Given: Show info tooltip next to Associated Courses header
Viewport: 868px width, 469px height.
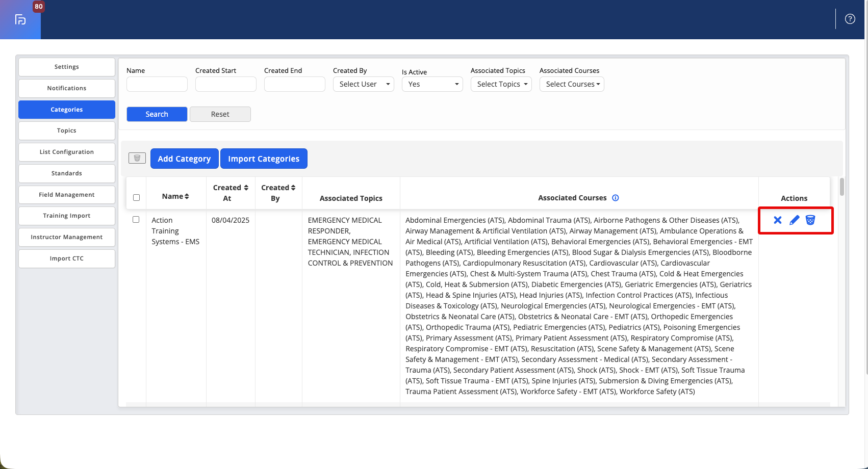Looking at the screenshot, I should (x=616, y=198).
